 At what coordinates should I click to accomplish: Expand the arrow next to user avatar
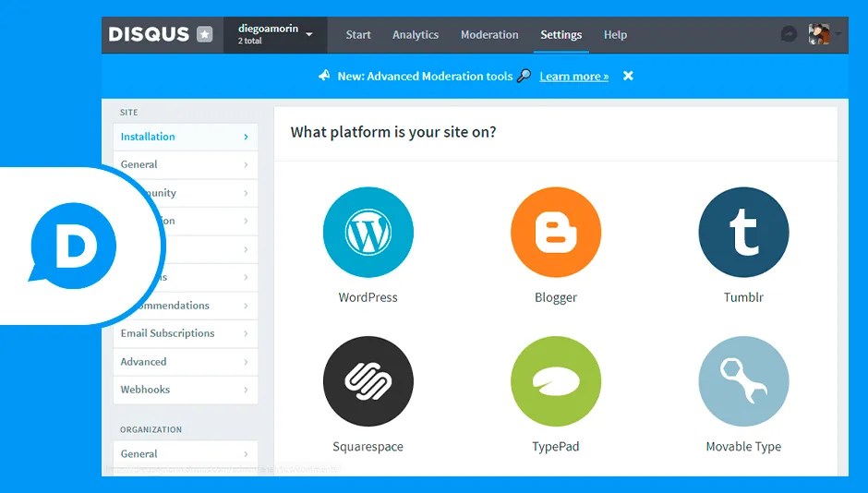point(838,34)
